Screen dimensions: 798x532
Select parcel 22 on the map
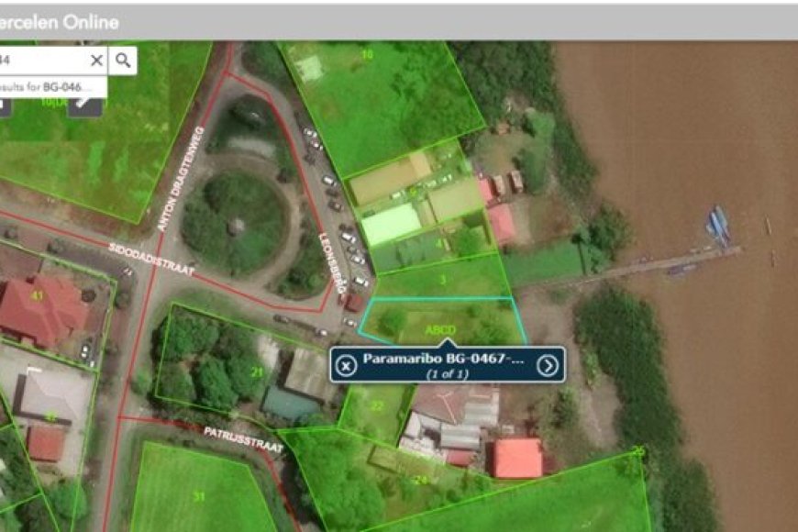377,405
